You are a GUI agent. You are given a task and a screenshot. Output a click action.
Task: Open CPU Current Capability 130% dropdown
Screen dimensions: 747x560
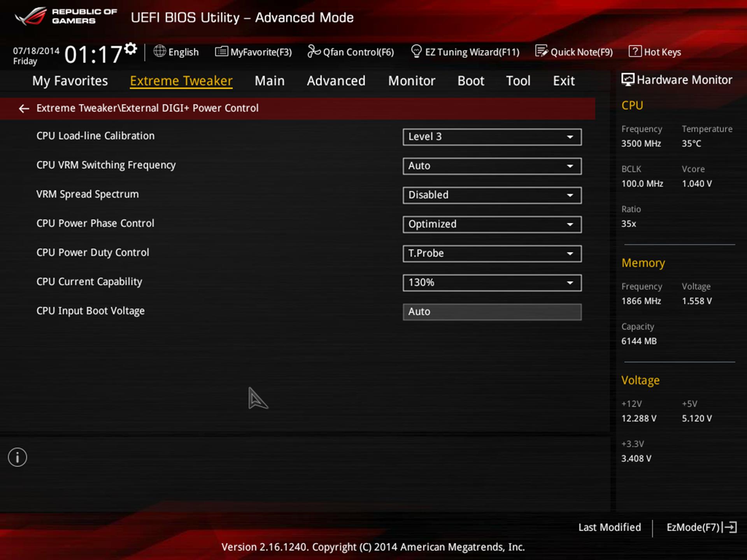coord(492,283)
